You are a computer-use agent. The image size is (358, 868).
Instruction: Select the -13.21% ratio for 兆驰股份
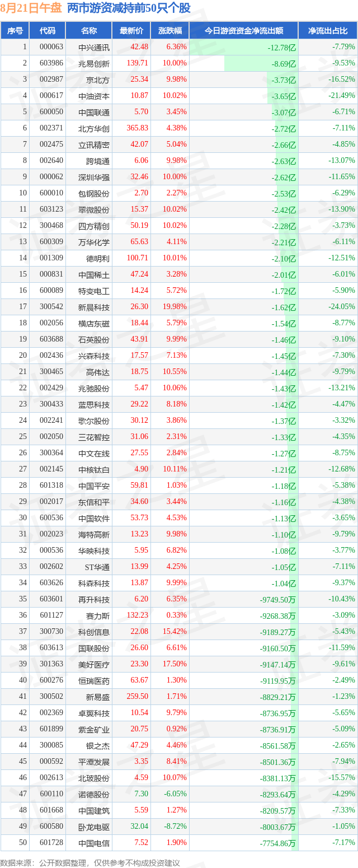(341, 388)
